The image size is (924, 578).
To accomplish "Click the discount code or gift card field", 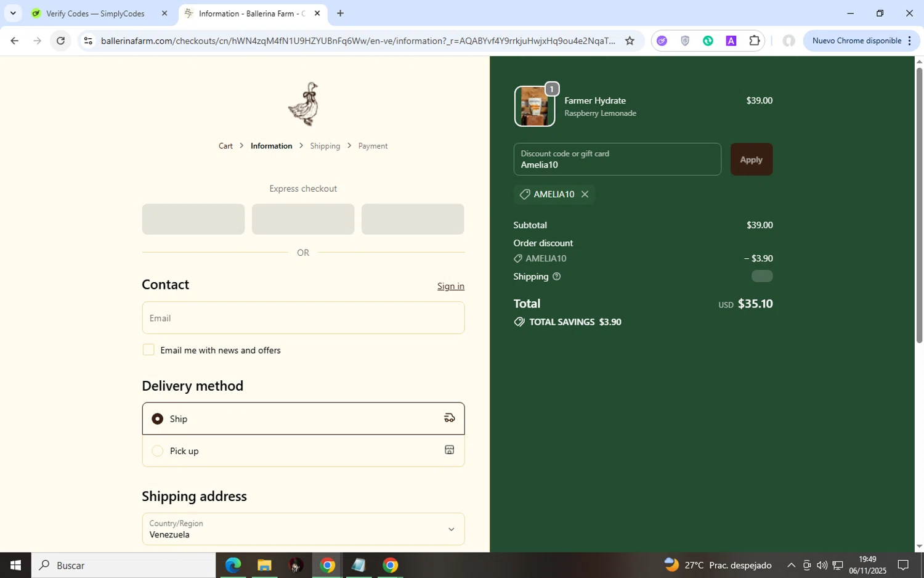I will (617, 159).
